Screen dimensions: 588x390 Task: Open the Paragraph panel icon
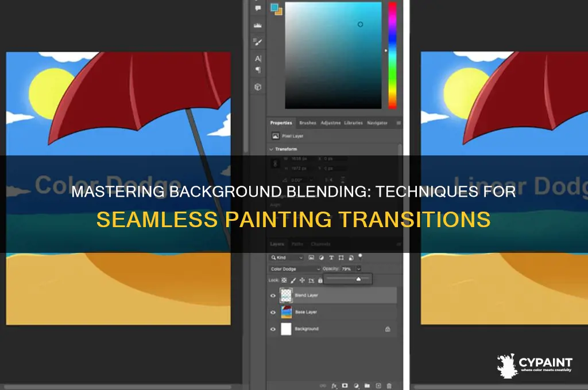point(258,69)
